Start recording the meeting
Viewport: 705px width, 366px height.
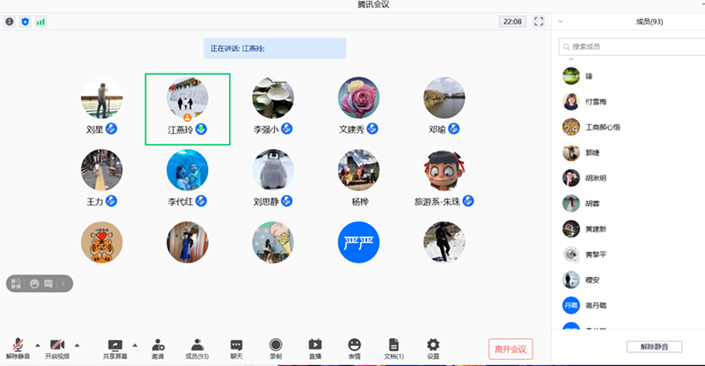tap(276, 348)
